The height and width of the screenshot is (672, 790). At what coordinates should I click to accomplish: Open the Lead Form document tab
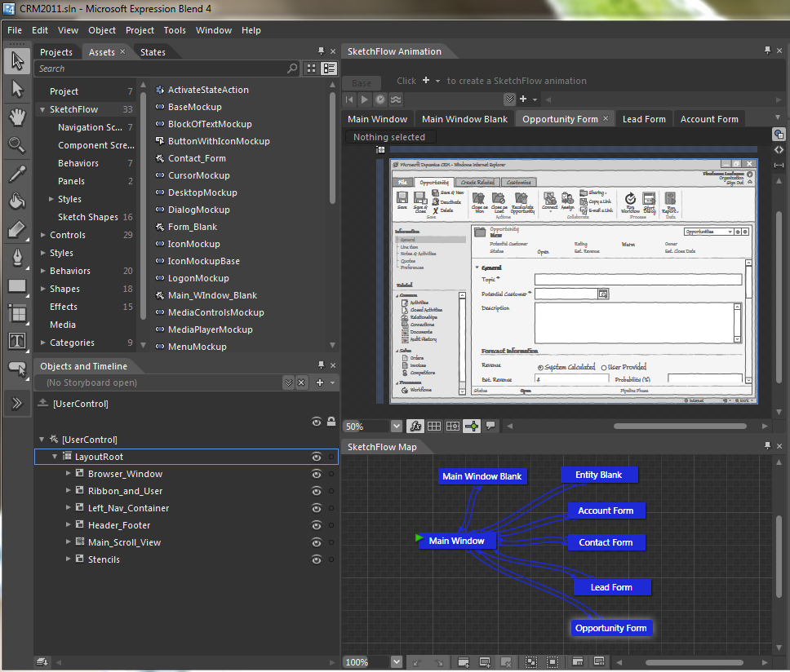pos(644,119)
